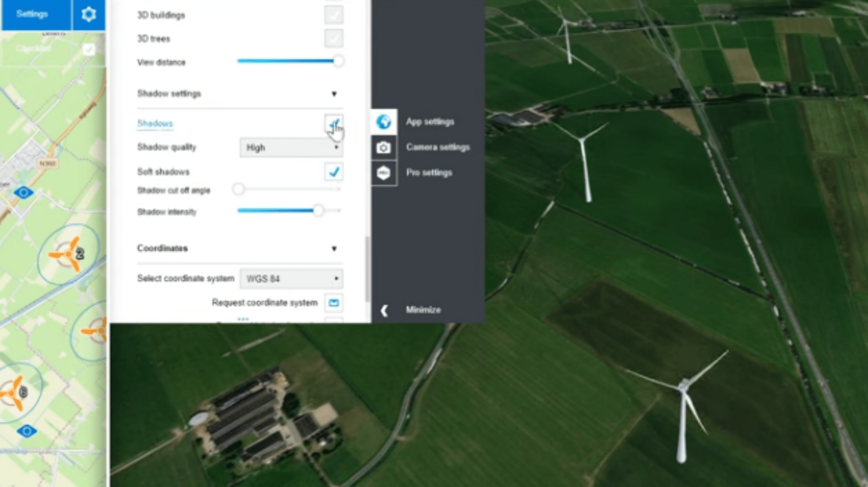Click the '3D trees' label
The height and width of the screenshot is (487, 868).
(x=153, y=39)
